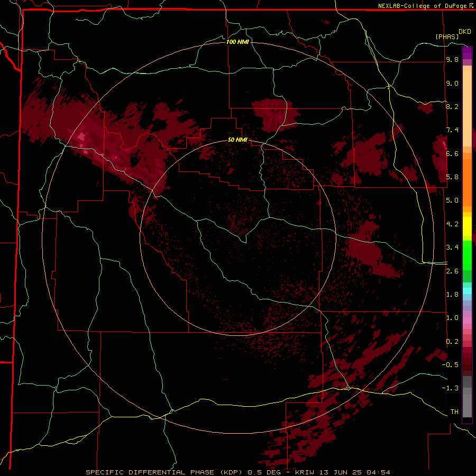This screenshot has width=476, height=476.
Task: Click the 0.5 DEG elevation text
Action: coord(264,472)
